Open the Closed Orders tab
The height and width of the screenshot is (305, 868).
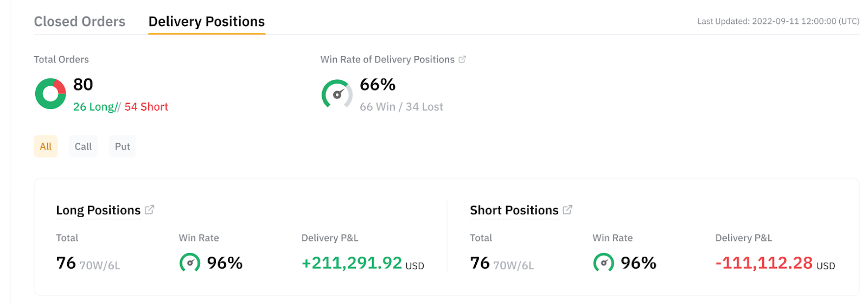click(79, 22)
